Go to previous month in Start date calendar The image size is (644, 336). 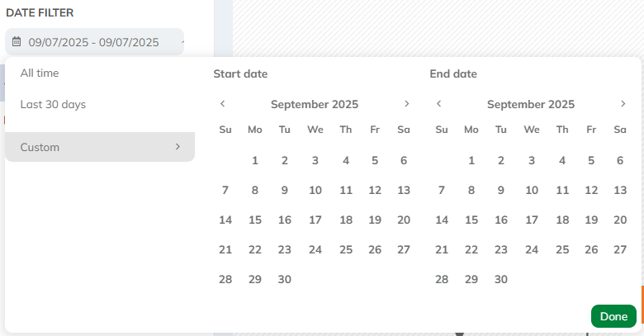(x=223, y=104)
